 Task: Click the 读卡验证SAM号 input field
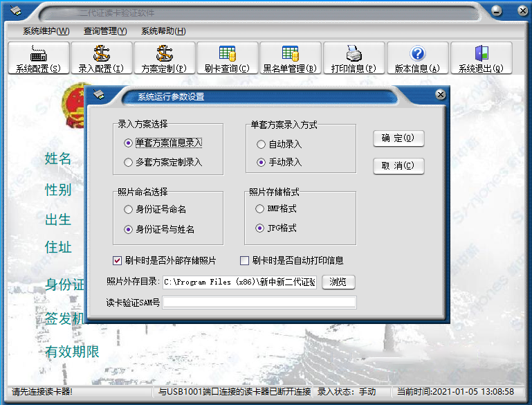coord(259,302)
